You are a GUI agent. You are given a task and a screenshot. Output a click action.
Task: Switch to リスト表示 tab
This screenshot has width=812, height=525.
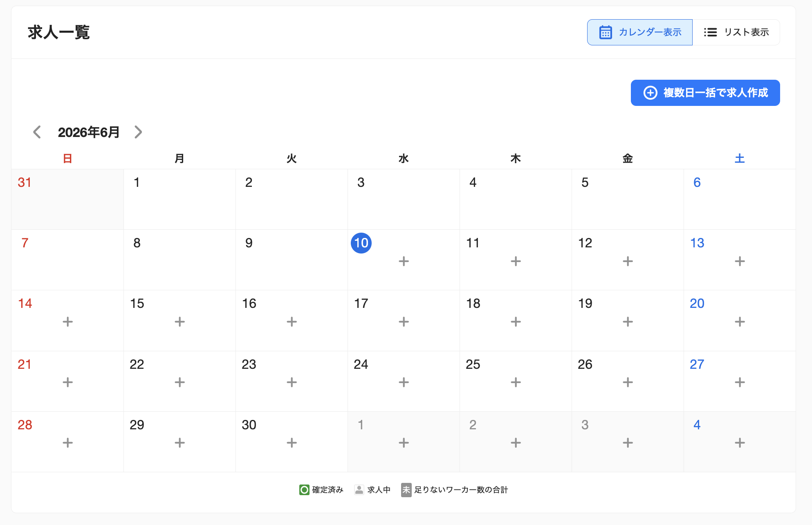pyautogui.click(x=736, y=32)
